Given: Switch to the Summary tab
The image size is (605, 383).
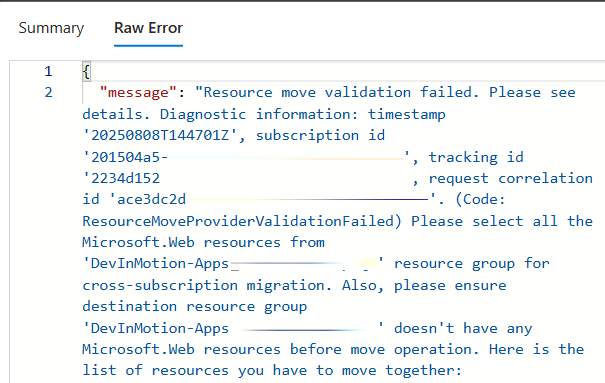Looking at the screenshot, I should (x=51, y=28).
